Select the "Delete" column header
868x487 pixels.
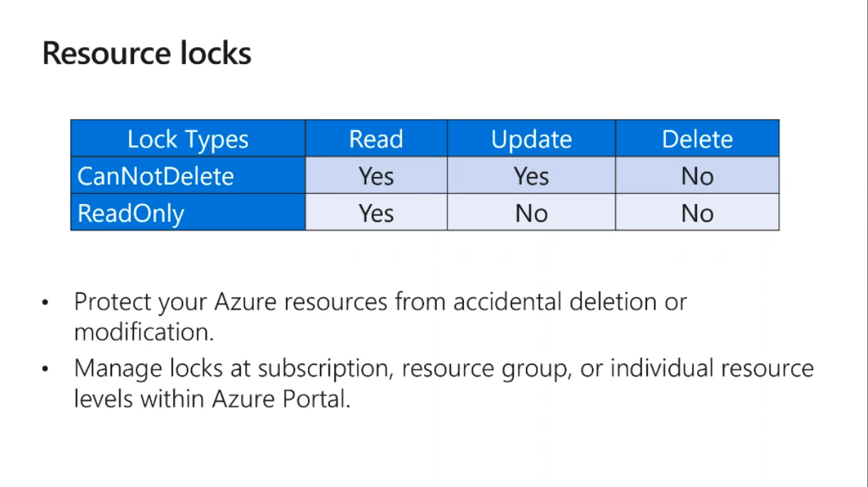pyautogui.click(x=697, y=139)
